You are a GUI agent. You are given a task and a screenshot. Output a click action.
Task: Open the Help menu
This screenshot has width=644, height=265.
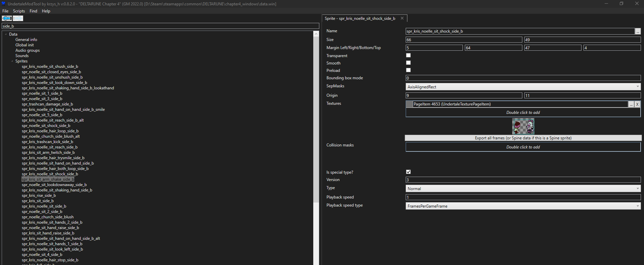(x=46, y=11)
